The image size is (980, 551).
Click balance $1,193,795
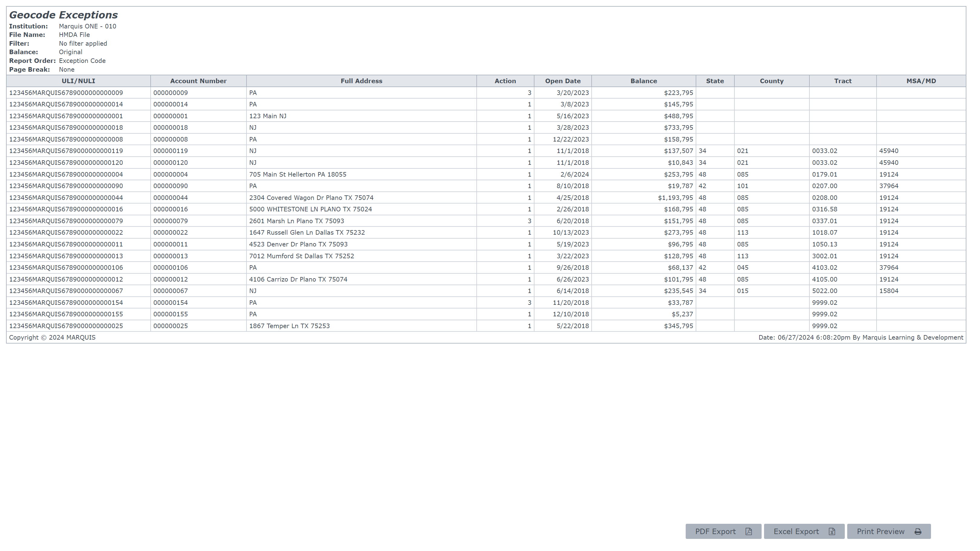[675, 198]
